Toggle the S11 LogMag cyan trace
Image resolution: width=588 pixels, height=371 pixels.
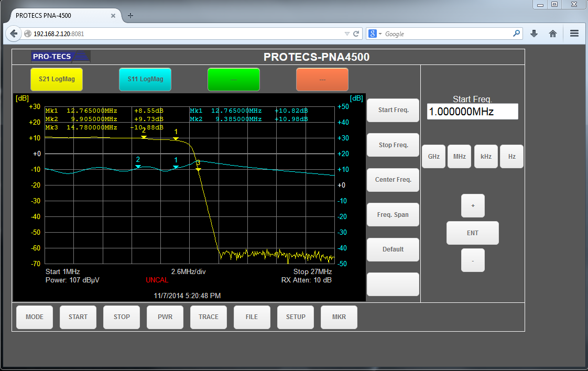(145, 80)
